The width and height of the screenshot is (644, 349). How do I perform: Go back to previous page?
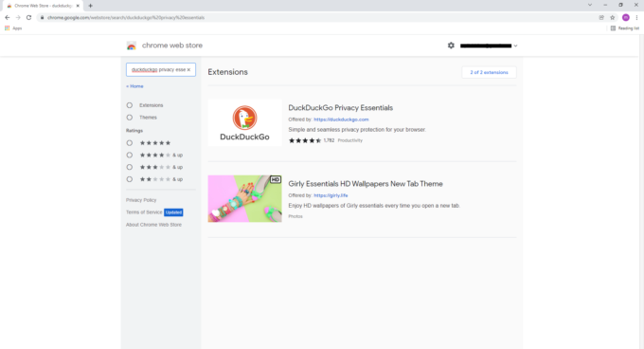pyautogui.click(x=8, y=18)
